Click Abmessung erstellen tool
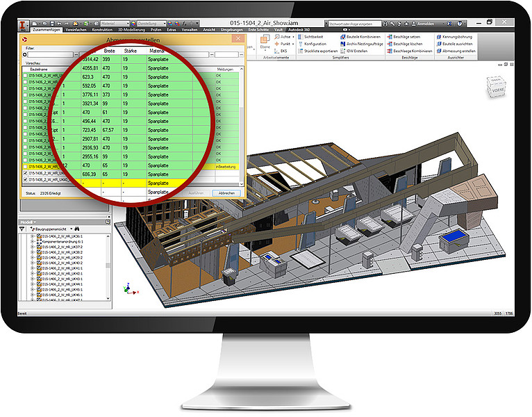Screen dimensions: 532x417 pyautogui.click(x=456, y=51)
